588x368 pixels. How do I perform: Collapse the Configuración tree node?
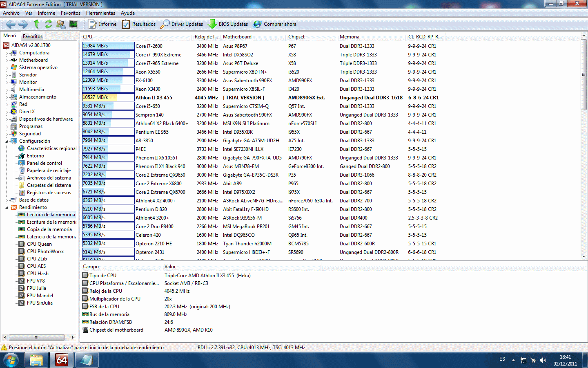pos(7,141)
